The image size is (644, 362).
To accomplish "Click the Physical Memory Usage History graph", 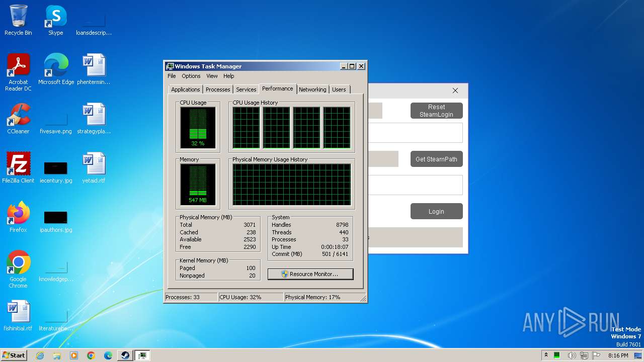I will pos(291,185).
